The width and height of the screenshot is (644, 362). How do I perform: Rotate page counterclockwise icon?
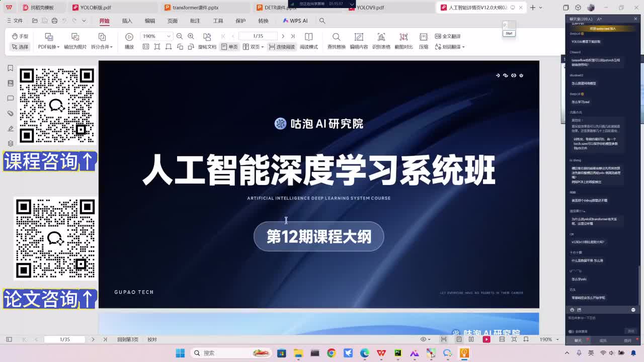tap(180, 47)
